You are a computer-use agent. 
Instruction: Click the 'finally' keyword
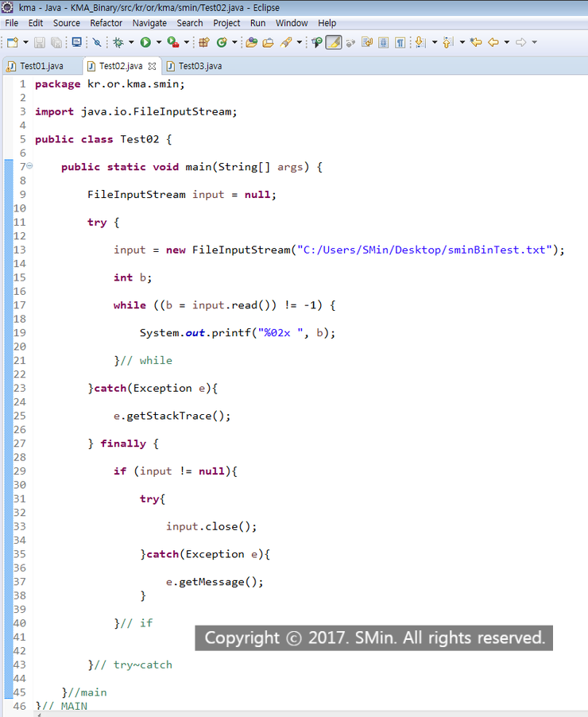pyautogui.click(x=123, y=444)
